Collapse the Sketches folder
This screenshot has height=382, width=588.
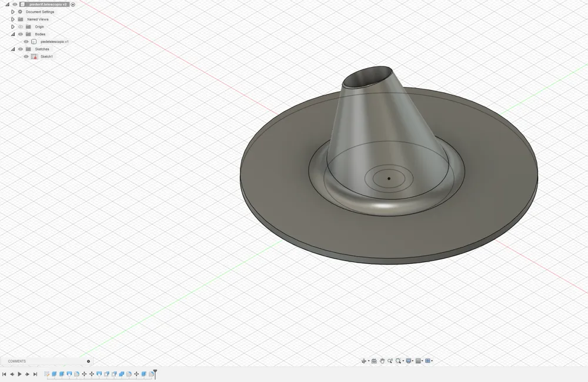coord(13,49)
